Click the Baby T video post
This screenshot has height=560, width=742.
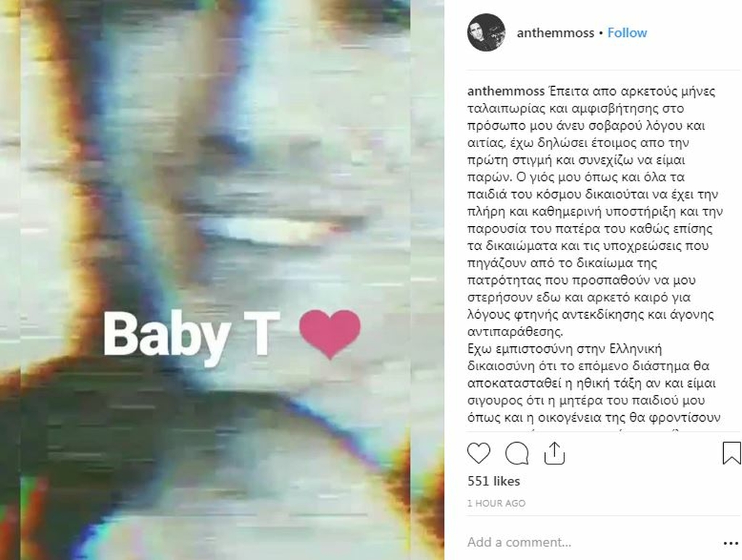(x=222, y=280)
